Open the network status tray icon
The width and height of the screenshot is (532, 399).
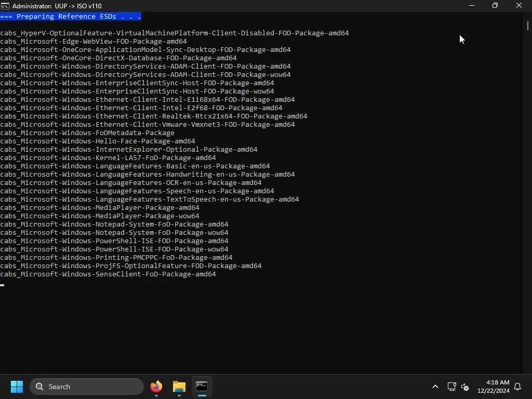click(x=451, y=387)
